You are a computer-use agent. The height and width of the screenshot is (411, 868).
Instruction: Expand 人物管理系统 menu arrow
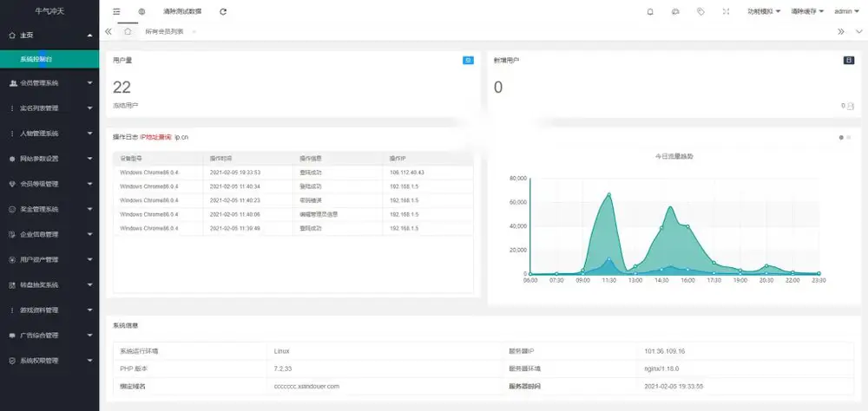point(89,134)
